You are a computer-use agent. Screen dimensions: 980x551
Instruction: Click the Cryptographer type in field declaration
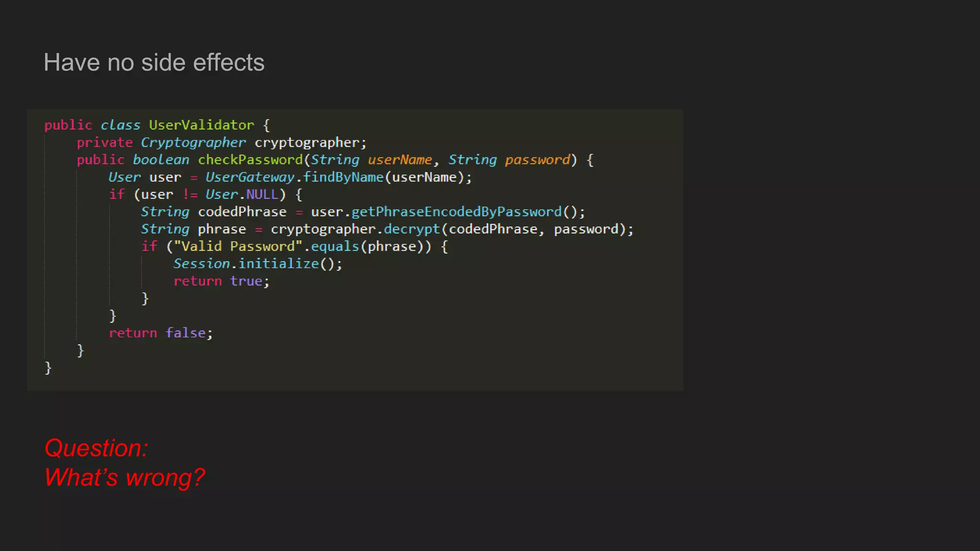tap(193, 143)
